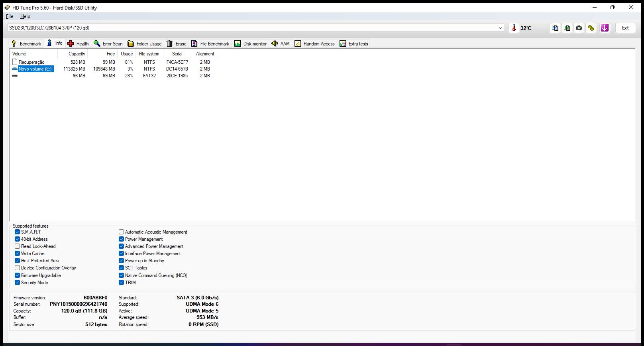
Task: Click the thermometer temperature icon
Action: [x=514, y=28]
